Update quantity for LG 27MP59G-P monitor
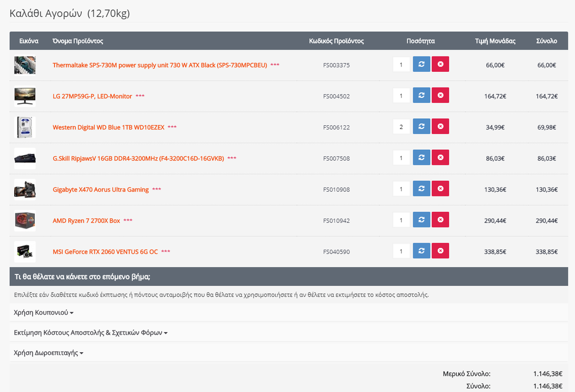 pyautogui.click(x=421, y=95)
